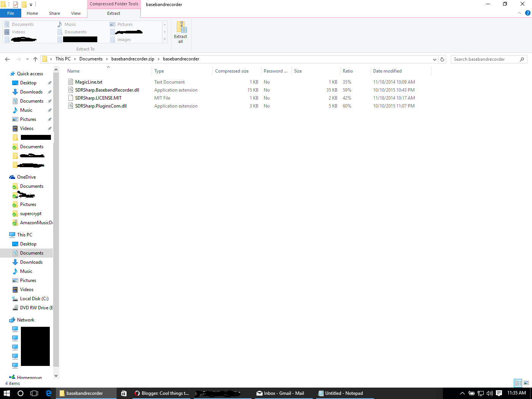The height and width of the screenshot is (399, 532).
Task: Open the Store taskbar icon
Action: [124, 393]
